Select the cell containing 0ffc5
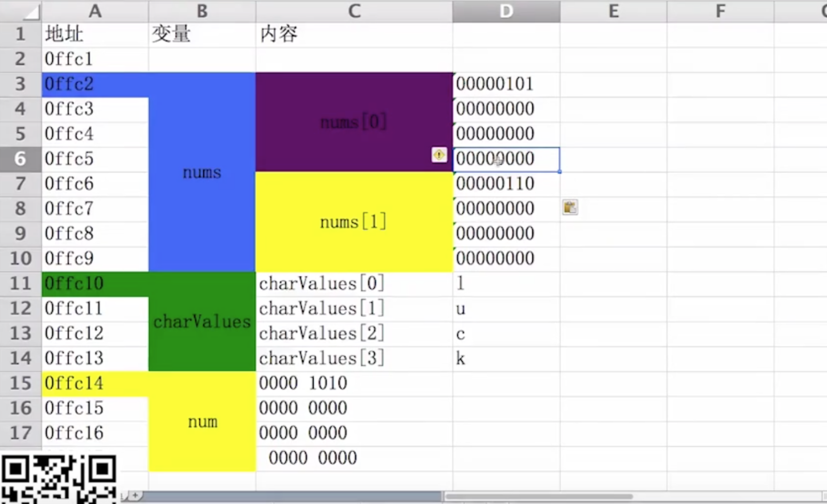Screen dimensions: 827x504 click(95, 159)
